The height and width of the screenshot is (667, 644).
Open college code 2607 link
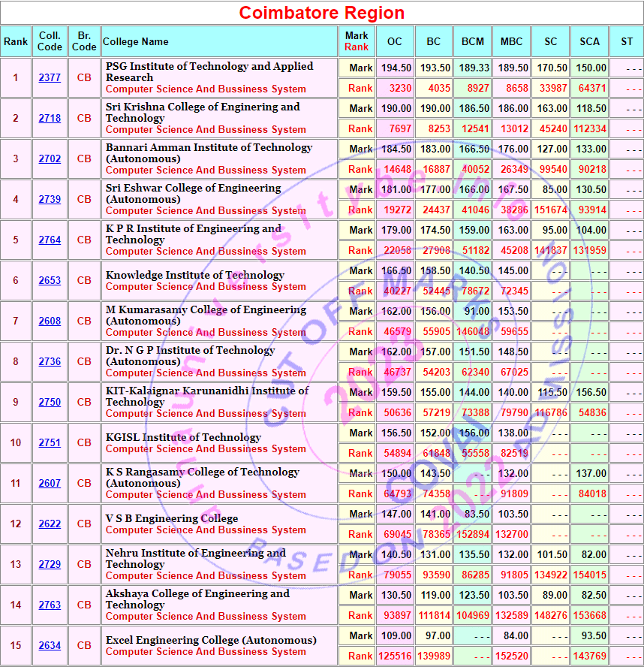point(50,484)
